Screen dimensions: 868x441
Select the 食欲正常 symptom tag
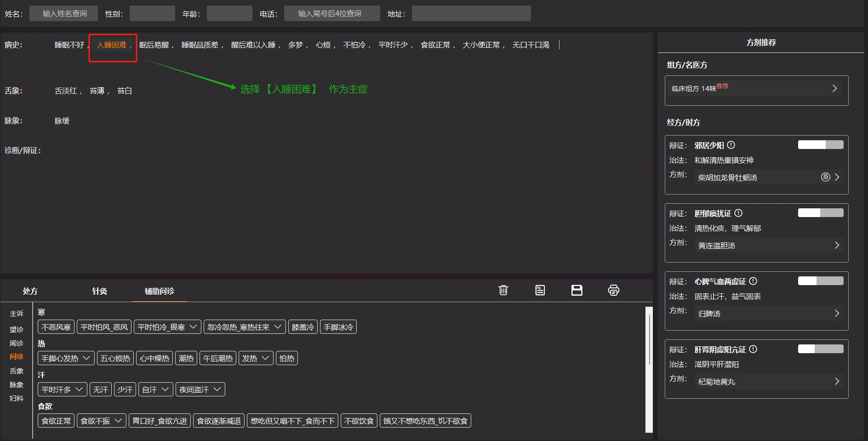click(56, 421)
